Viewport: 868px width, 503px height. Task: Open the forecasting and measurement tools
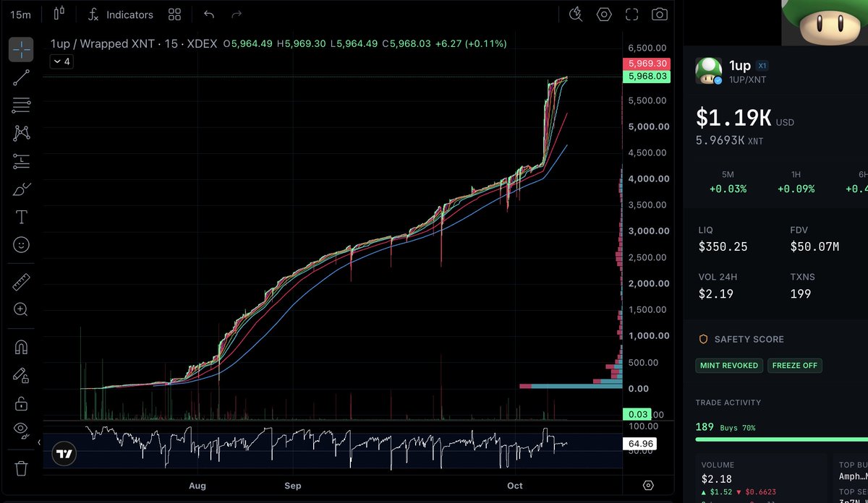(x=21, y=161)
